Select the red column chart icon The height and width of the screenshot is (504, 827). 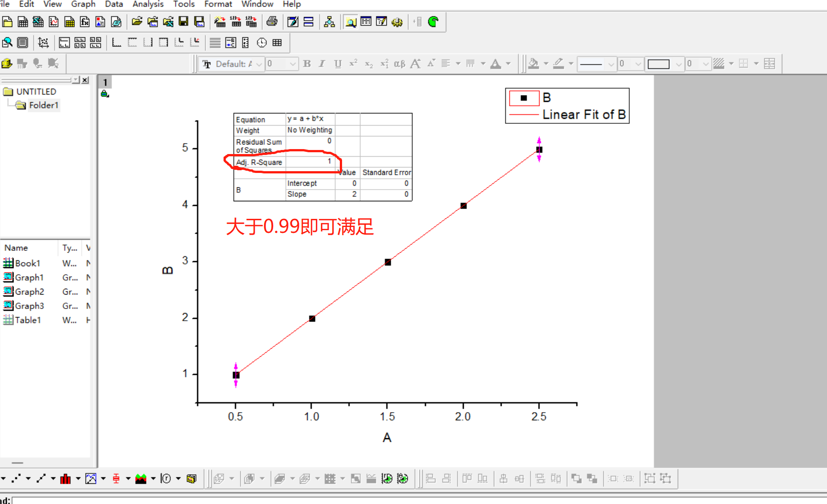[x=66, y=479]
